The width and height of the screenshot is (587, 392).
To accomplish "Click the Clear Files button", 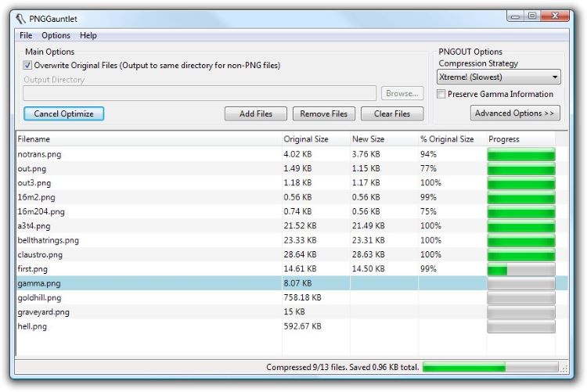I will coord(392,113).
